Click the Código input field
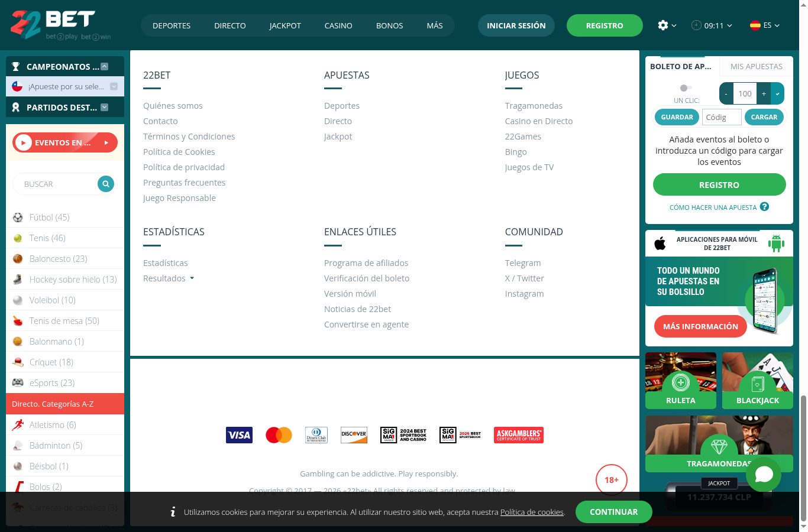Screen dimensions: 808x532 pos(722,117)
